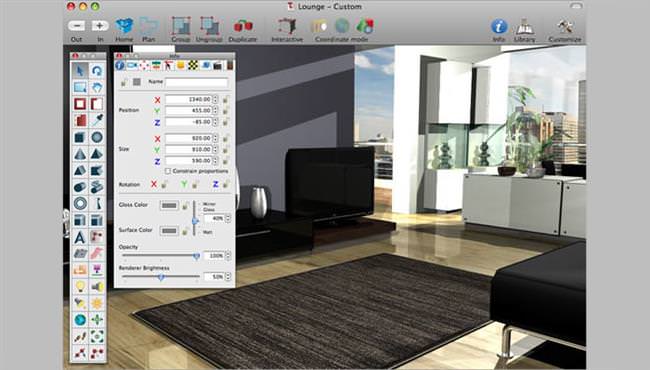This screenshot has height=370, width=650.
Task: Select the arrow selection tool
Action: pyautogui.click(x=80, y=70)
